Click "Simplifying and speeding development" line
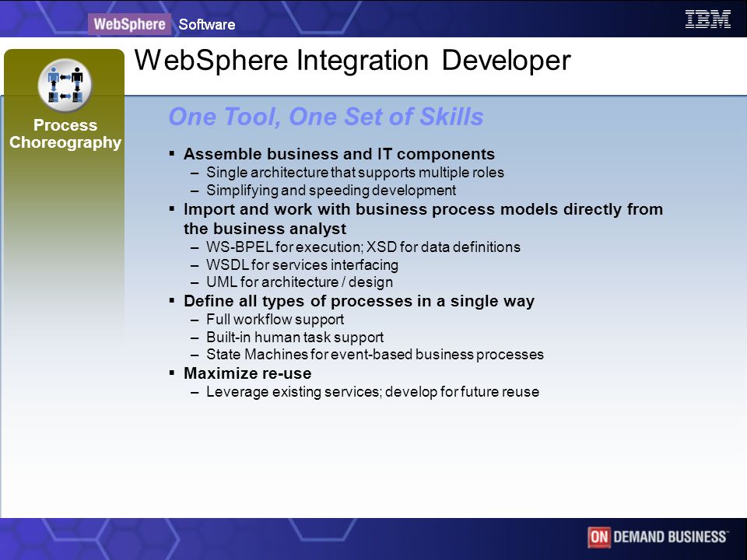This screenshot has height=560, width=747. point(331,191)
